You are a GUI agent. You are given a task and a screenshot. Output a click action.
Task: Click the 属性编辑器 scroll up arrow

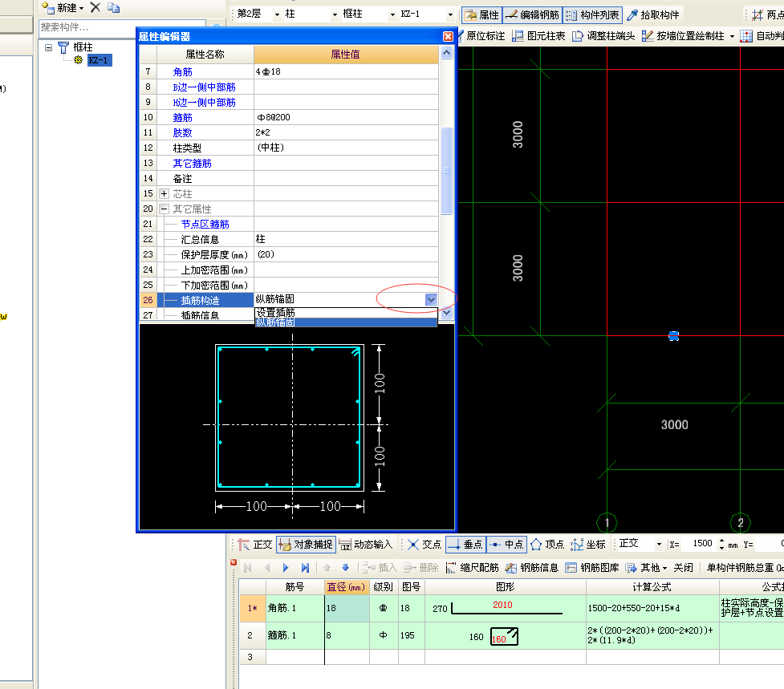tap(446, 53)
